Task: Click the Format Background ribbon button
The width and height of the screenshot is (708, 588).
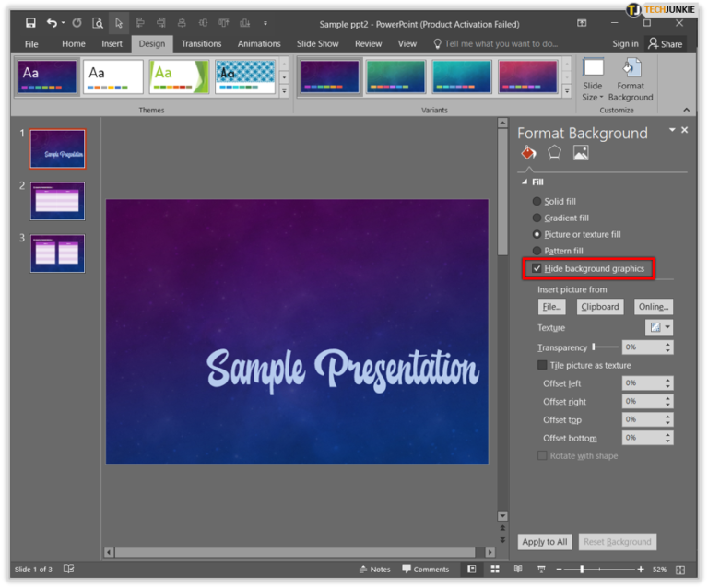Action: [x=631, y=79]
